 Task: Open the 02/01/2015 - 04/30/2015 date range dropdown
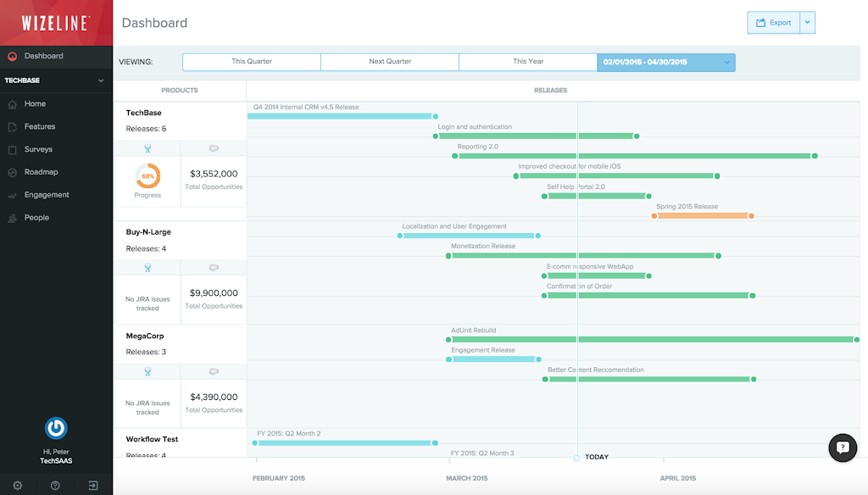[x=666, y=62]
